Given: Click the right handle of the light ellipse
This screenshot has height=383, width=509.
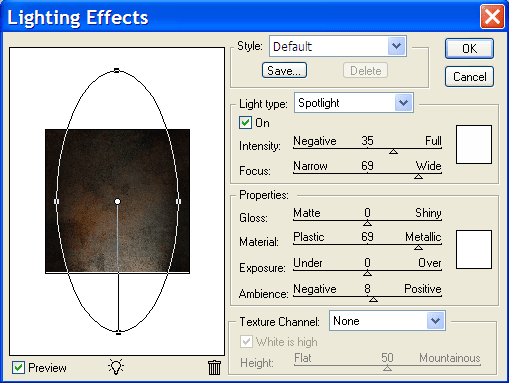Looking at the screenshot, I should (x=178, y=201).
